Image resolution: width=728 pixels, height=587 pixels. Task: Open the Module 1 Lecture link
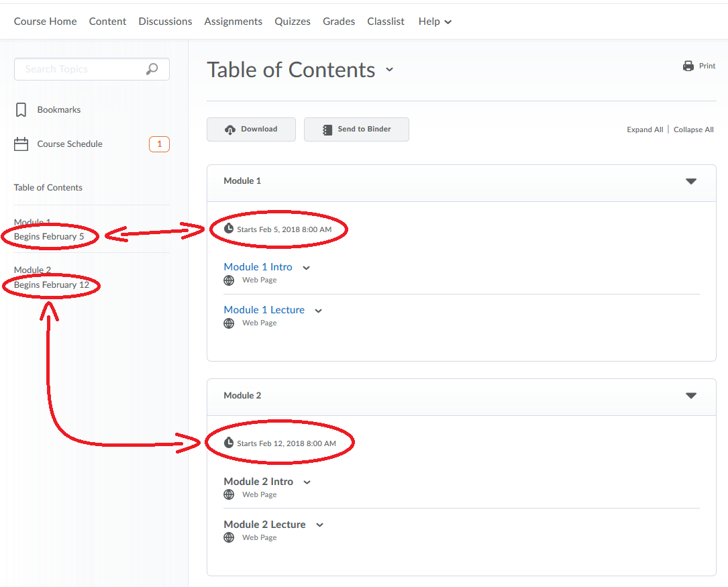(264, 310)
